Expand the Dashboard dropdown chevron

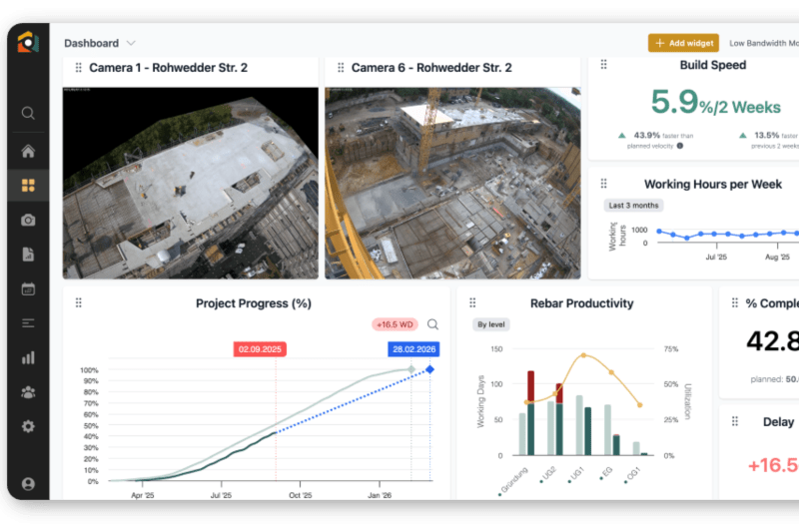(131, 43)
